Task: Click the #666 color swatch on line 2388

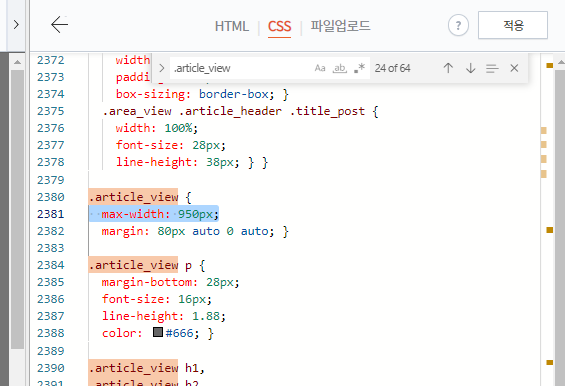Action: [158, 332]
